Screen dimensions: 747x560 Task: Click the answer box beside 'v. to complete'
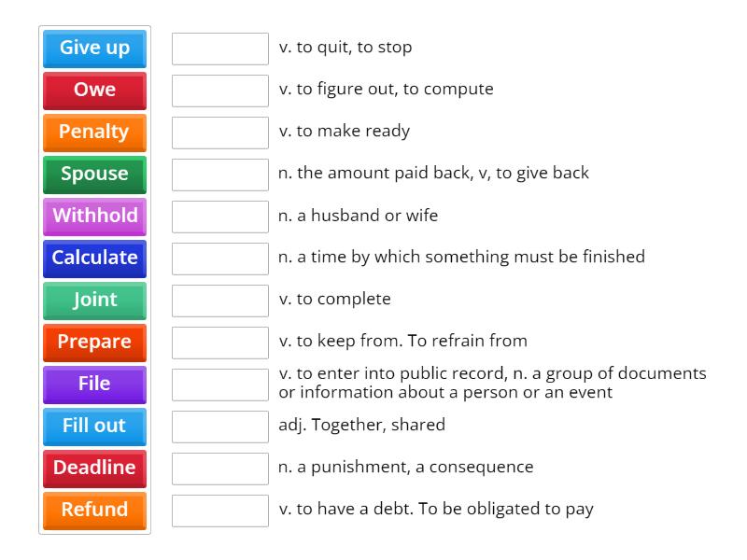(219, 301)
